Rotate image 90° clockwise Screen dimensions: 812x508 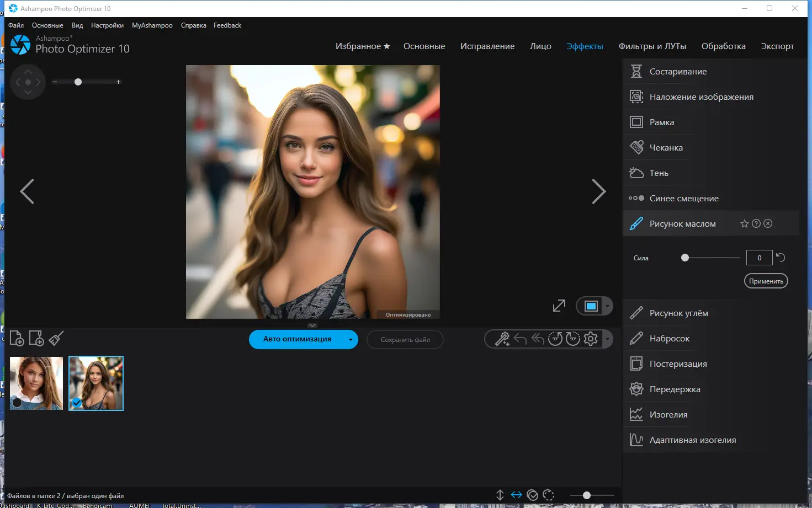[573, 339]
